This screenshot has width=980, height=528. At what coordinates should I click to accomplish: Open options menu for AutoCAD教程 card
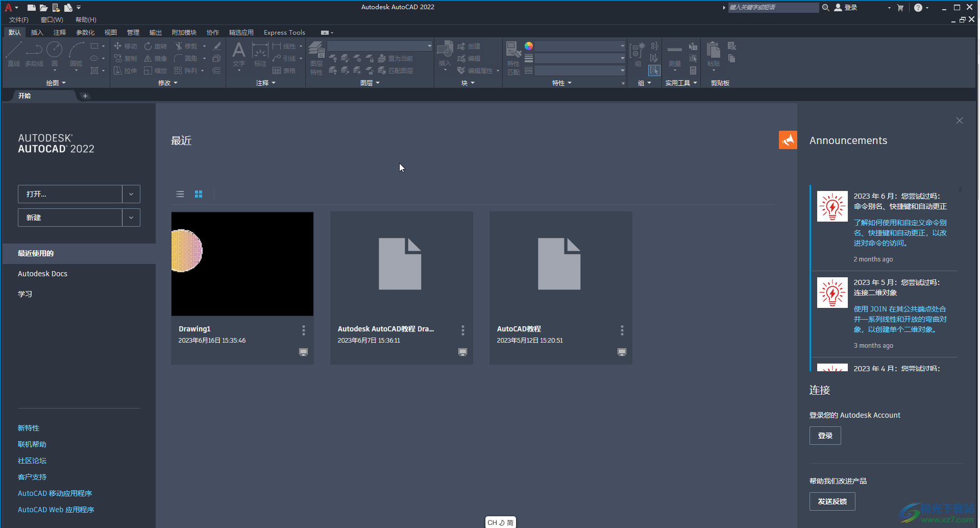coord(622,330)
